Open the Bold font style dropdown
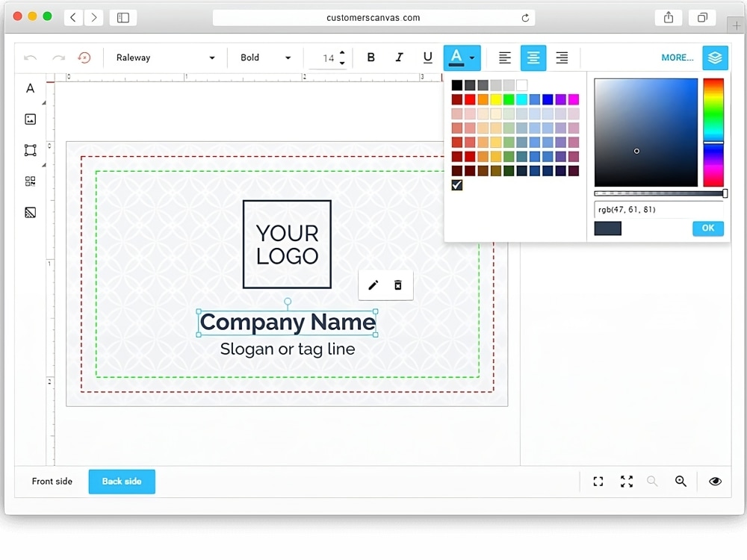The image size is (747, 560). click(265, 57)
